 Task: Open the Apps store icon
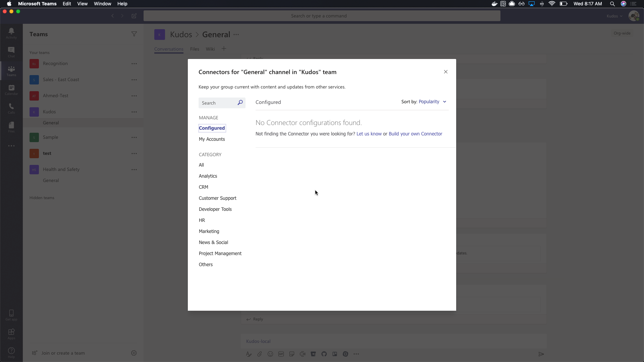tap(11, 334)
